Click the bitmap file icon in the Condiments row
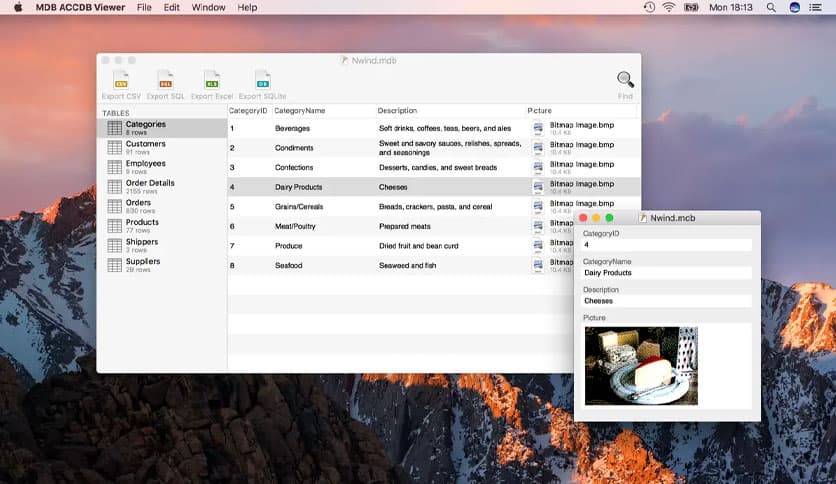This screenshot has width=836, height=484. pyautogui.click(x=538, y=148)
